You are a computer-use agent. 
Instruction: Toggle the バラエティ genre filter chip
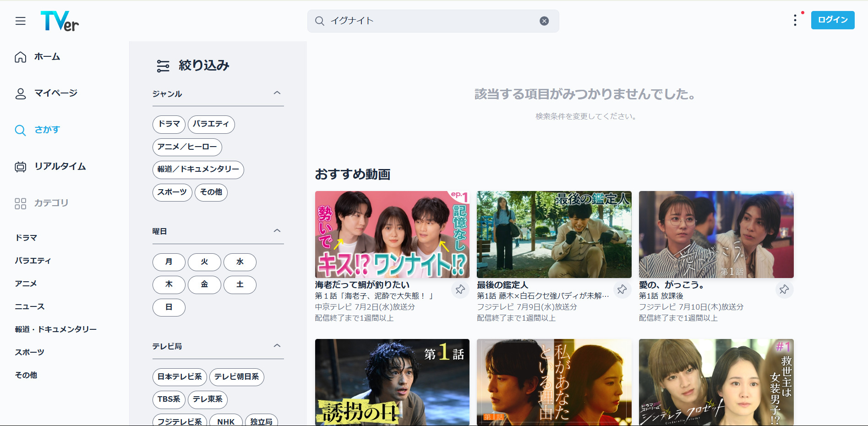tap(211, 124)
